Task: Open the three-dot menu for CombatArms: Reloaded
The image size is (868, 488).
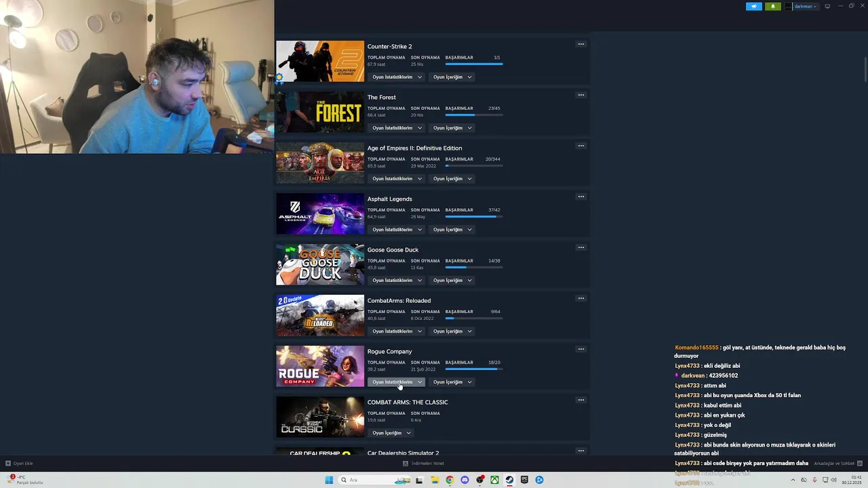Action: (x=580, y=298)
